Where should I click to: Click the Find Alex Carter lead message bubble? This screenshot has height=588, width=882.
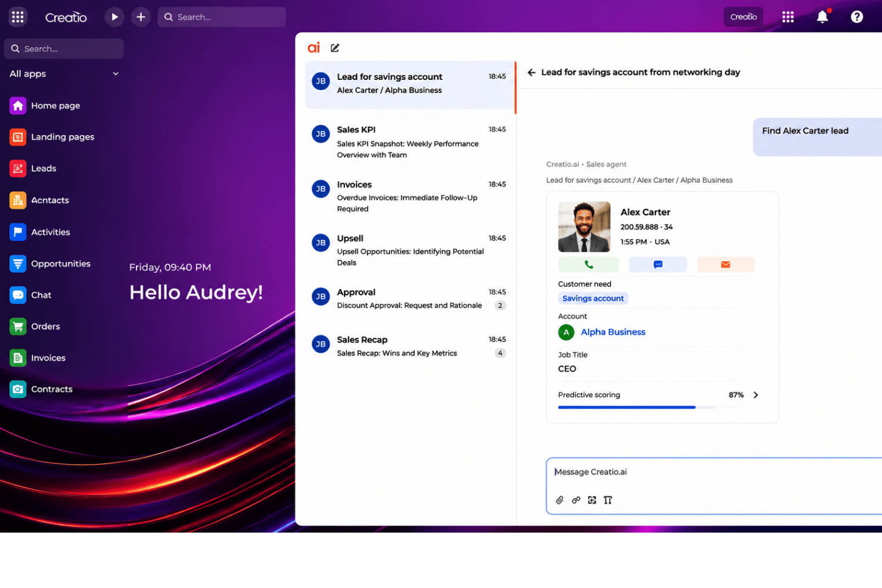(817, 137)
